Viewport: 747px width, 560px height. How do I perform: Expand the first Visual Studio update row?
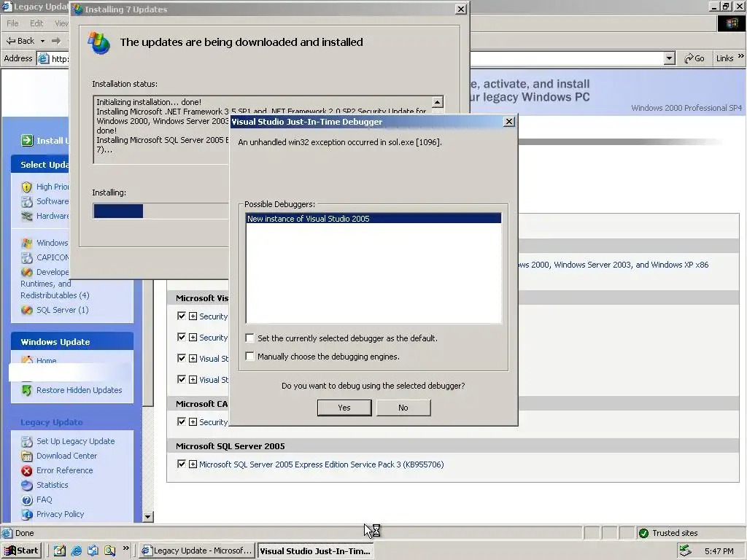click(x=193, y=358)
